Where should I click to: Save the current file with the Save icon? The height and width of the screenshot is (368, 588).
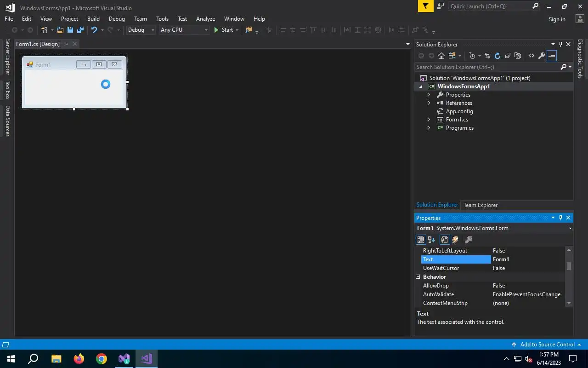click(x=70, y=30)
